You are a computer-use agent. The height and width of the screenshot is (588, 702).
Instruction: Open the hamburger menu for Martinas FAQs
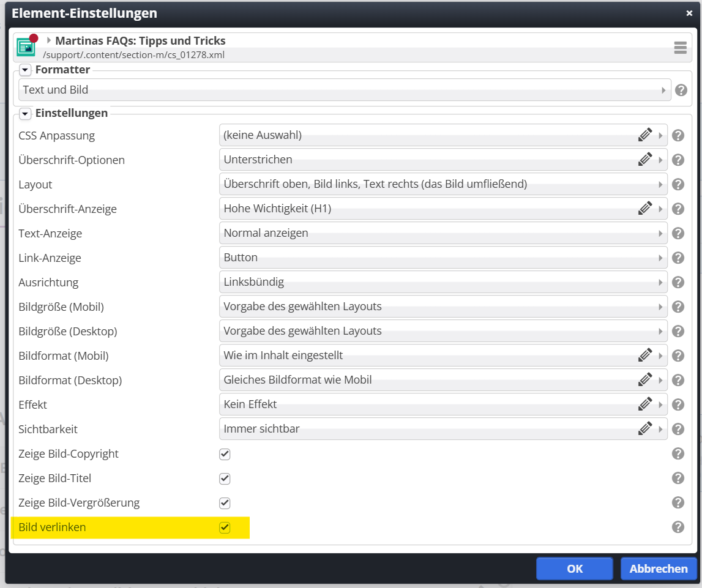(x=680, y=48)
